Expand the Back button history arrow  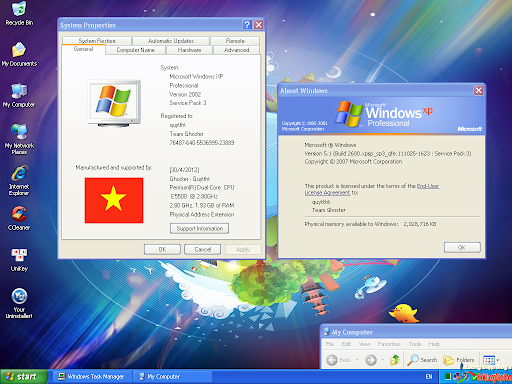click(357, 360)
